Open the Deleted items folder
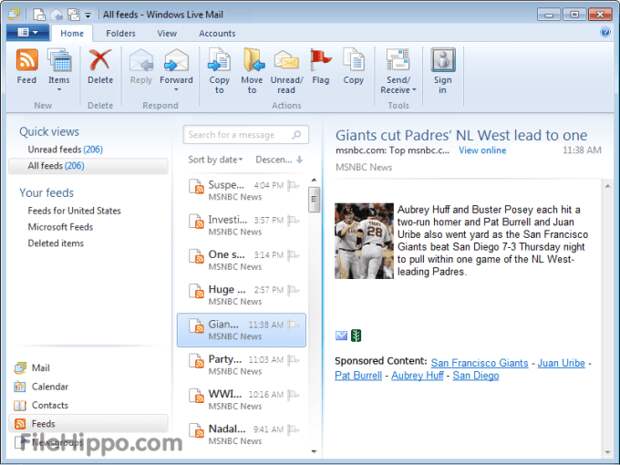Viewport: 620px width, 465px height. pyautogui.click(x=56, y=243)
